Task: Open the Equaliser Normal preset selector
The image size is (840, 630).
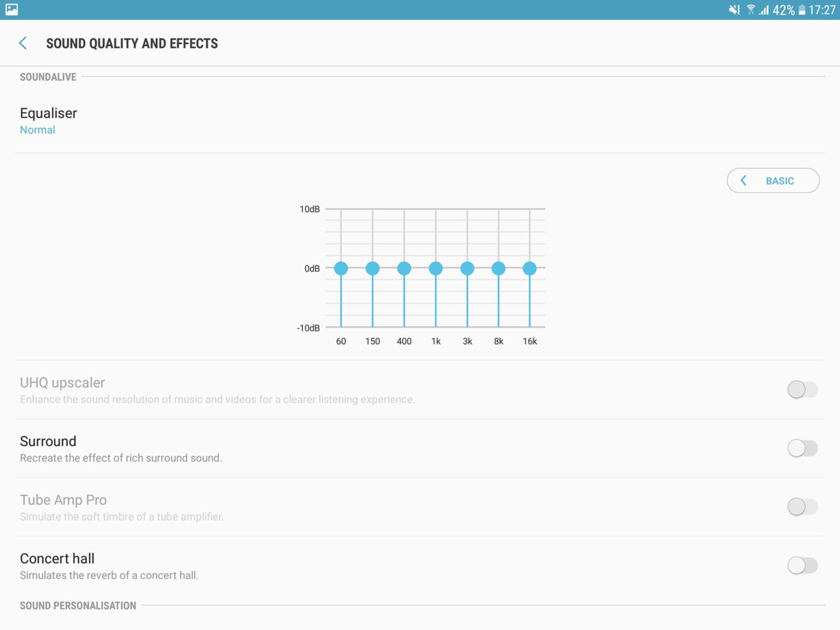Action: (420, 121)
